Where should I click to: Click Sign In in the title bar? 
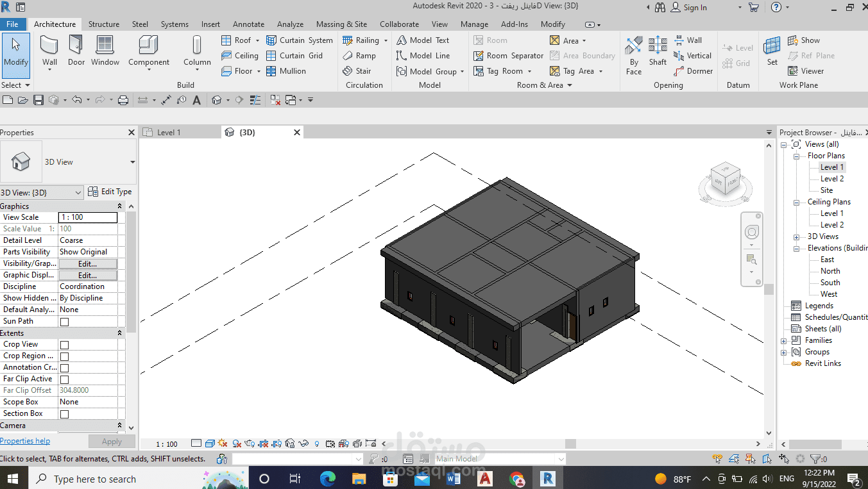689,8
